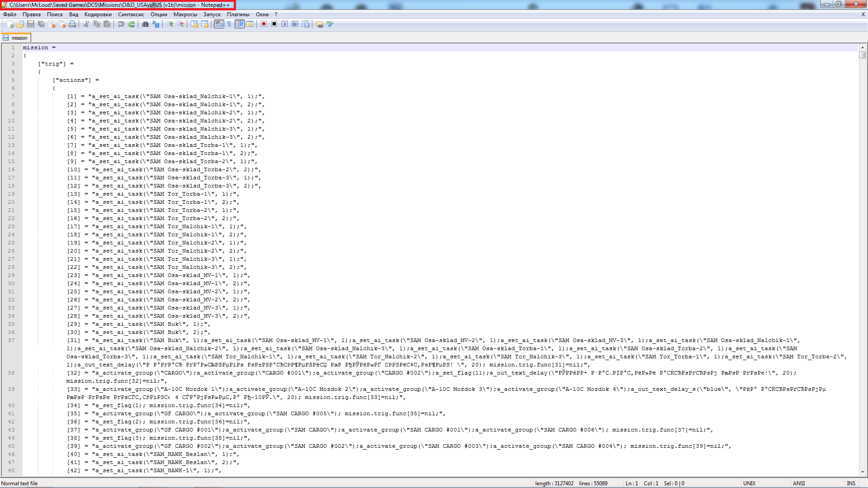
Task: Enable synchronized horizontal scrolling icon
Action: pos(205,24)
